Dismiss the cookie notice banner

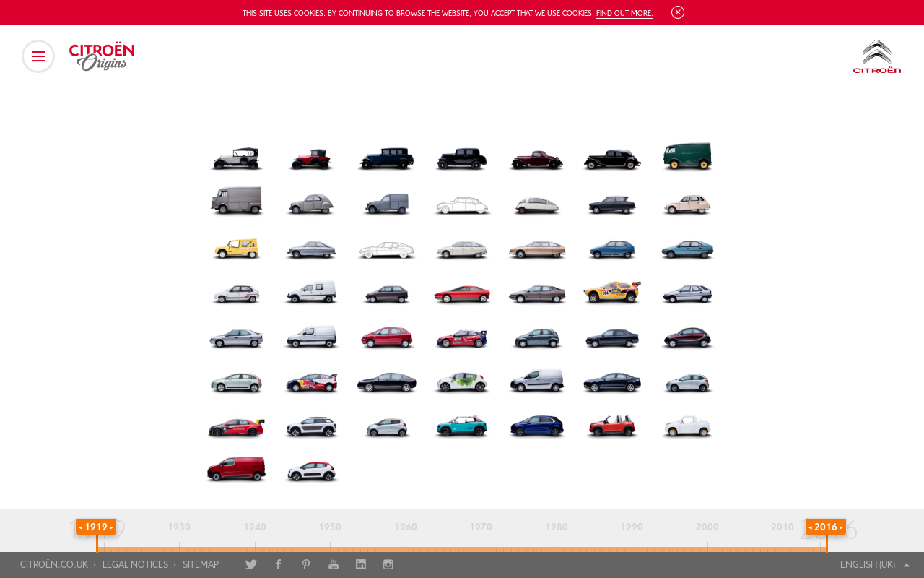pos(677,12)
